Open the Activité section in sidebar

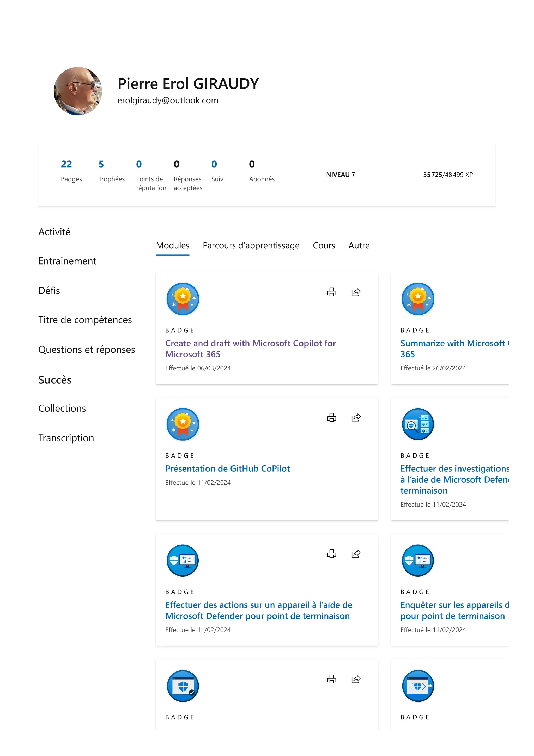point(54,232)
